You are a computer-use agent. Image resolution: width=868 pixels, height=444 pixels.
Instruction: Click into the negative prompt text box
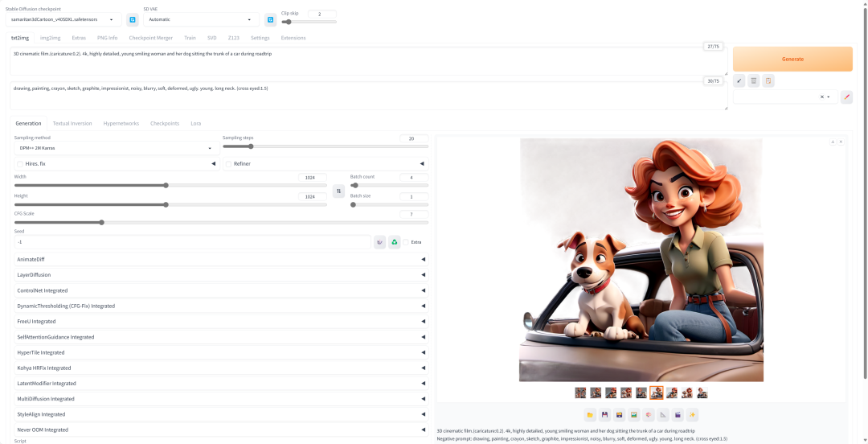pyautogui.click(x=368, y=96)
